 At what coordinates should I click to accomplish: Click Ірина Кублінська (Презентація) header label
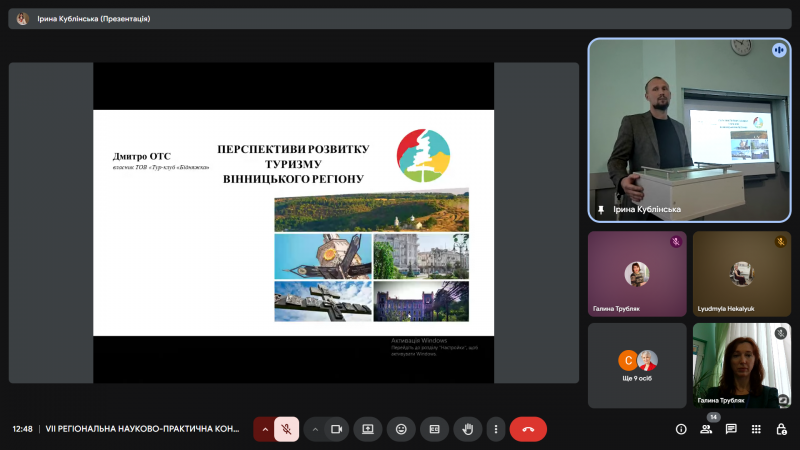pos(93,19)
